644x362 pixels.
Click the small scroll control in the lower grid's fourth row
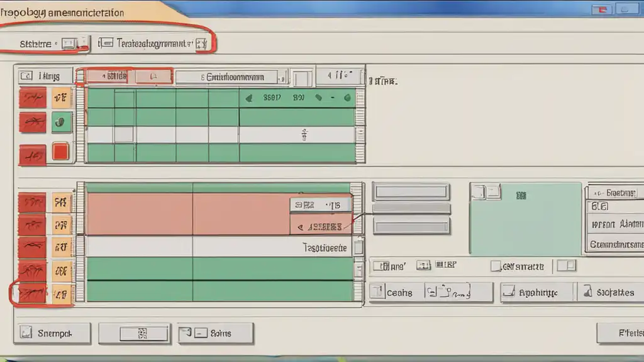point(358,270)
